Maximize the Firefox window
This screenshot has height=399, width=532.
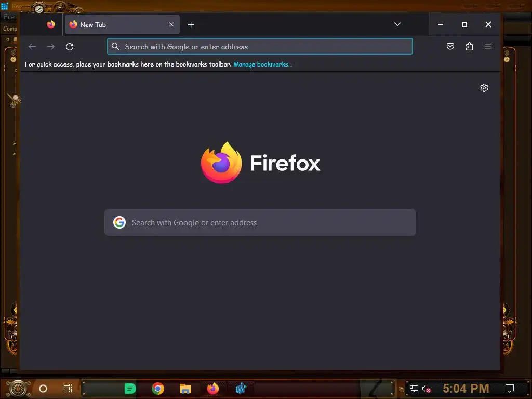coord(464,24)
